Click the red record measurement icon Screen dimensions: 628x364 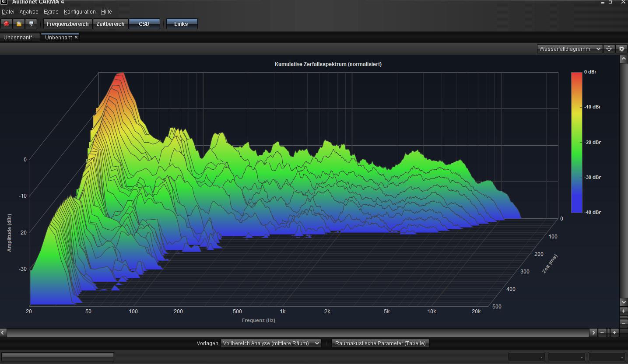click(7, 24)
